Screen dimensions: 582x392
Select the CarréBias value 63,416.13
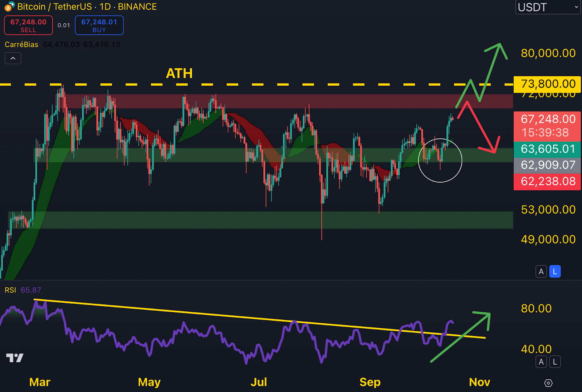click(x=101, y=44)
